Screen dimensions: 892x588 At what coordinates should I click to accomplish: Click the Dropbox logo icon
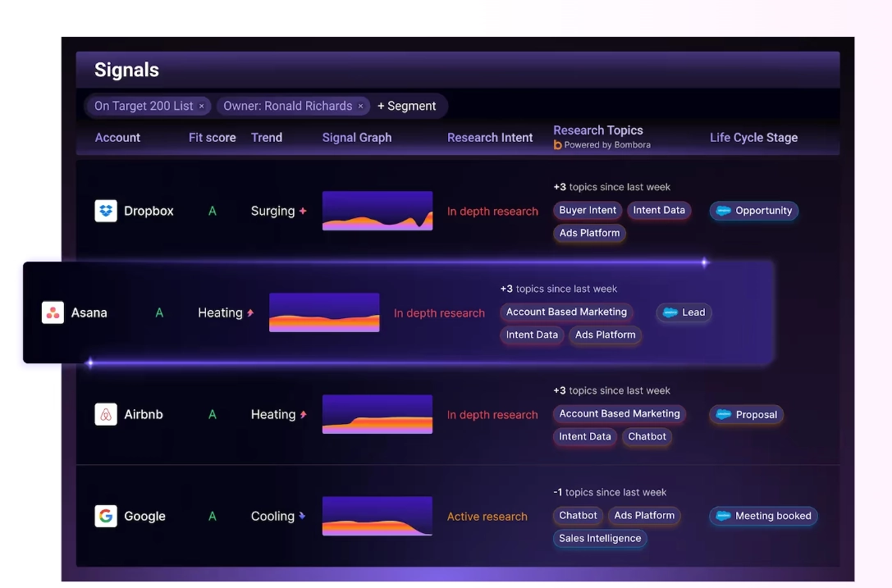tap(106, 211)
